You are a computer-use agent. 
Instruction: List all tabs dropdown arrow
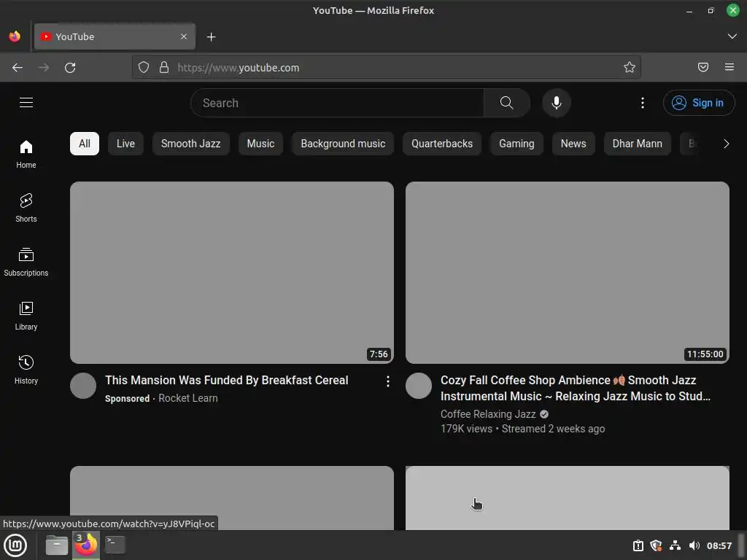pos(732,36)
